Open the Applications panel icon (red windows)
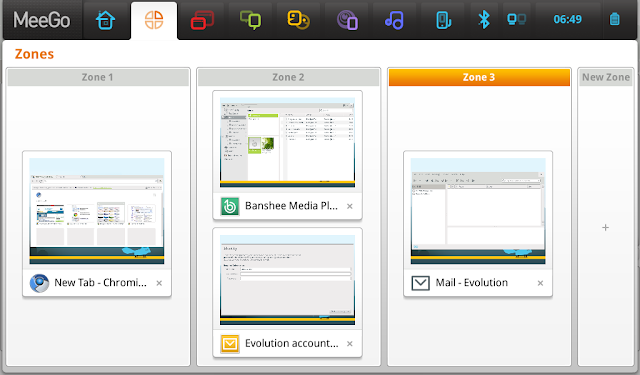This screenshot has height=375, width=640. click(x=202, y=20)
